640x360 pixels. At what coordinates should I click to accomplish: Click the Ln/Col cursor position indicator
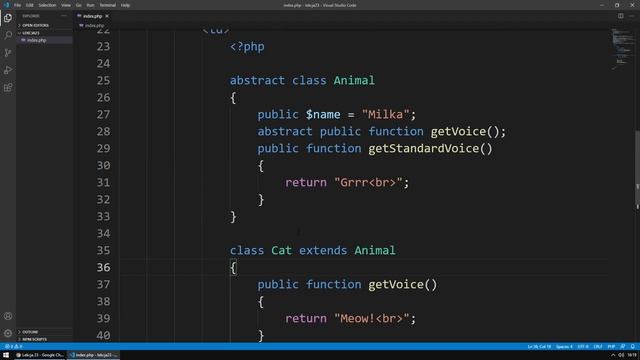pyautogui.click(x=539, y=347)
